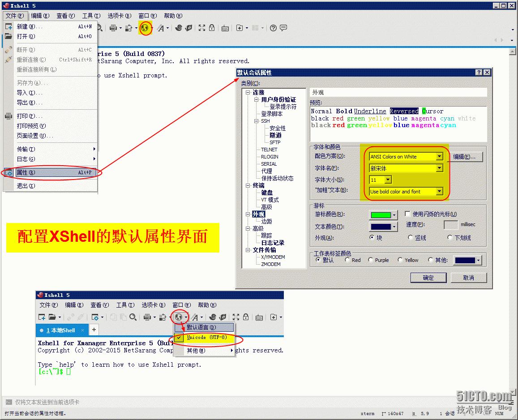This screenshot has width=518, height=420.
Task: Choose Yellow worksheet tab color
Action: pos(400,260)
